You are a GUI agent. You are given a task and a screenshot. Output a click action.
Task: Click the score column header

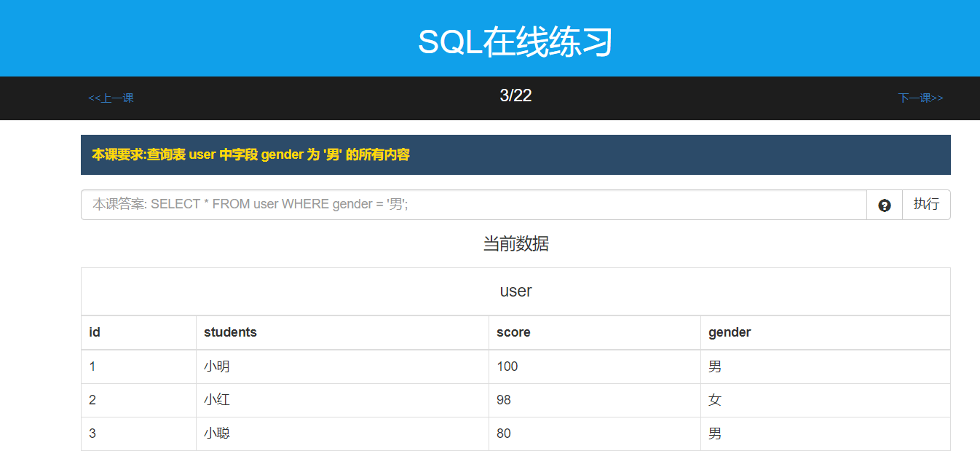(513, 332)
